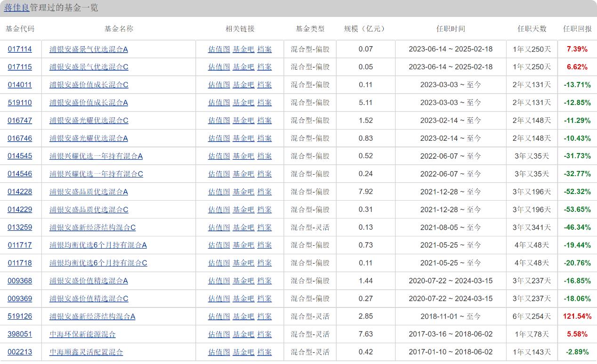Open fund 浦银均衡优选6个月持有混合A
The image size is (597, 364).
coord(98,245)
